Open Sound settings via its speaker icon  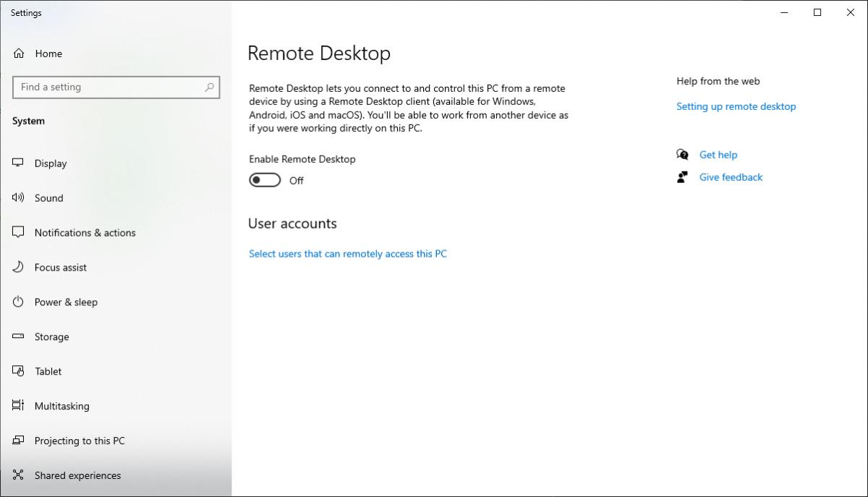point(17,197)
